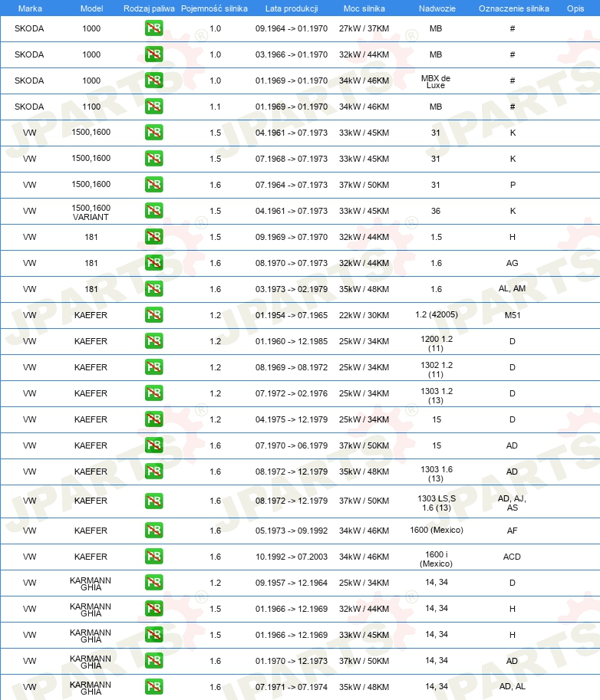Click fuel icon in KARMANN GHIA 33kW / 45KM row

(x=153, y=634)
